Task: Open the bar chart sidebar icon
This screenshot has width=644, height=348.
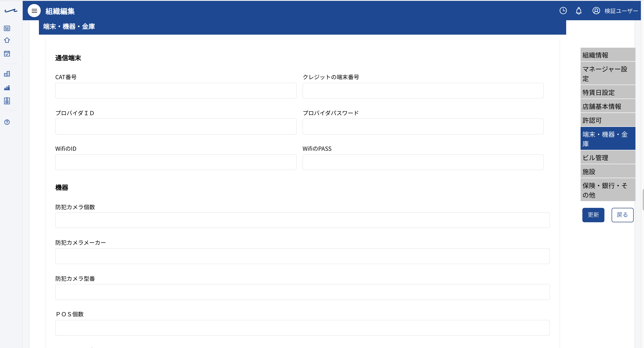Action: (7, 88)
